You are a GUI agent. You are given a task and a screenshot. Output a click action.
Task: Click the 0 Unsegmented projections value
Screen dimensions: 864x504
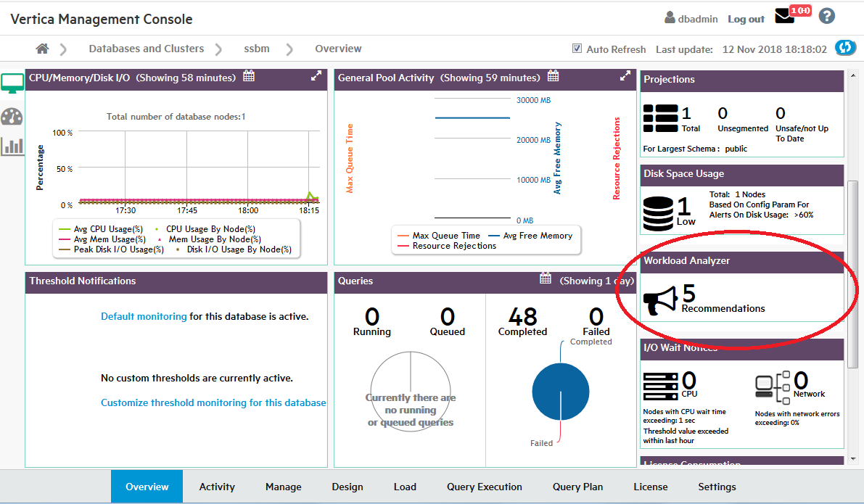[x=723, y=113]
